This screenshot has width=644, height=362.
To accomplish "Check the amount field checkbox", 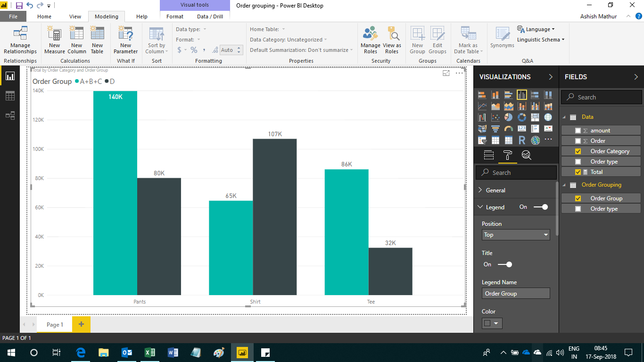I will point(578,131).
